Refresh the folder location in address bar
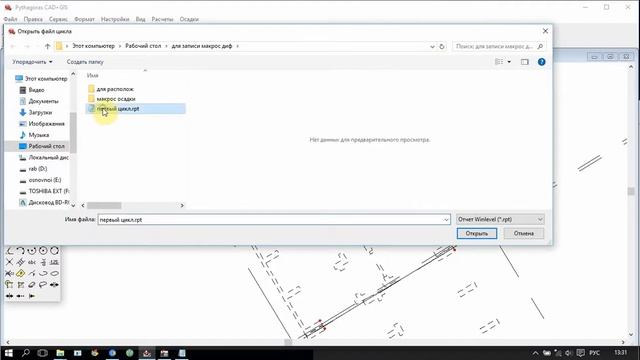This screenshot has width=640, height=360. [x=442, y=47]
